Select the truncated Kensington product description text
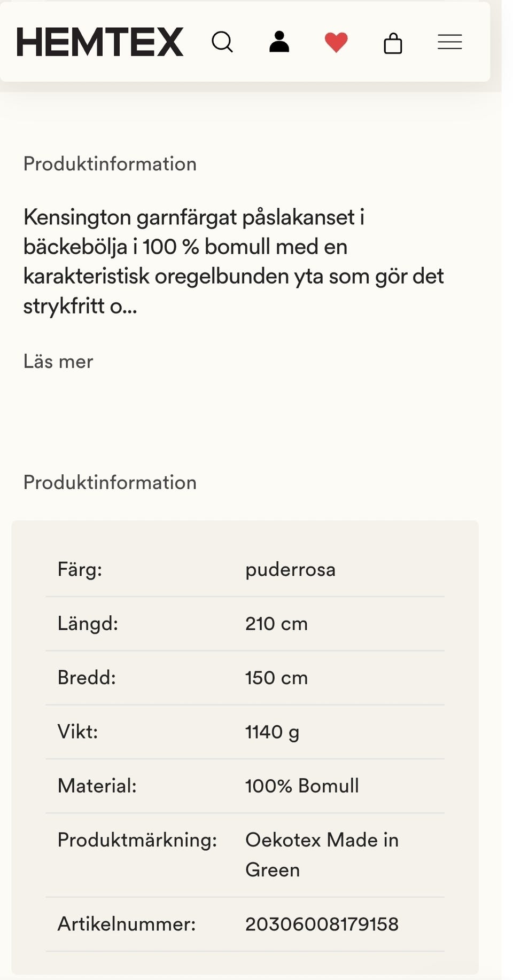 tap(234, 261)
